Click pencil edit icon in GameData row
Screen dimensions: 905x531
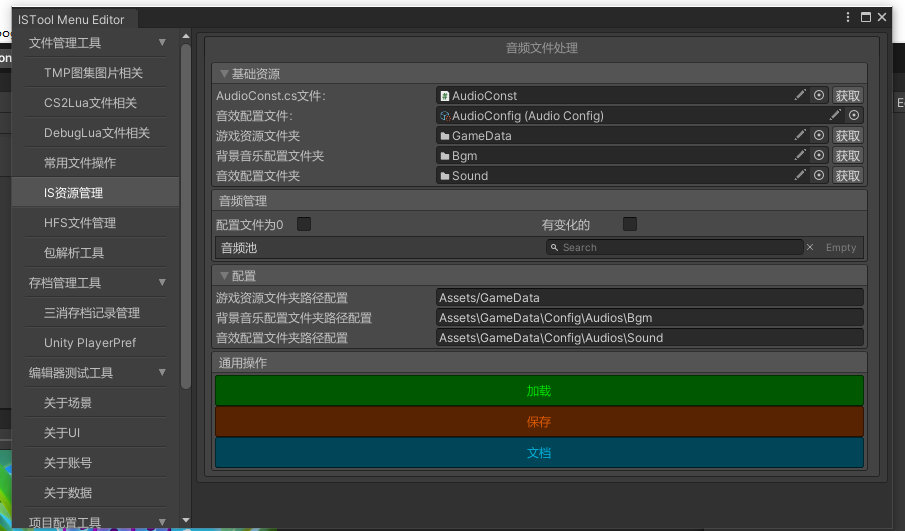800,136
